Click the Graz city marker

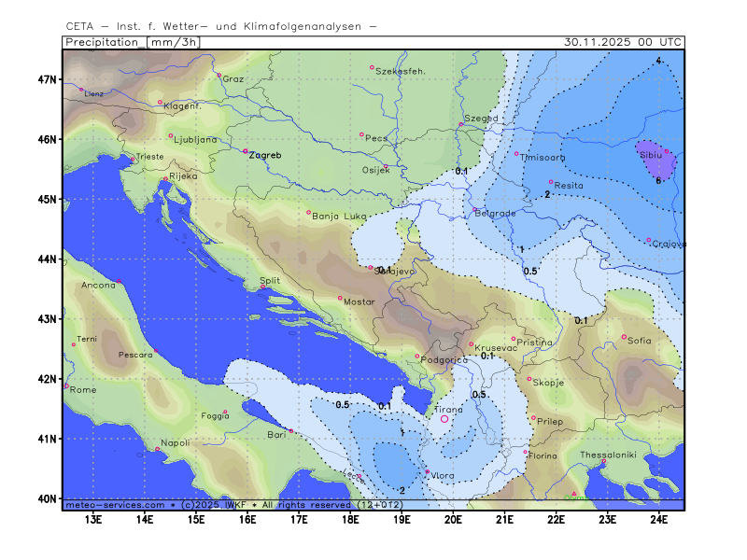[x=218, y=75]
